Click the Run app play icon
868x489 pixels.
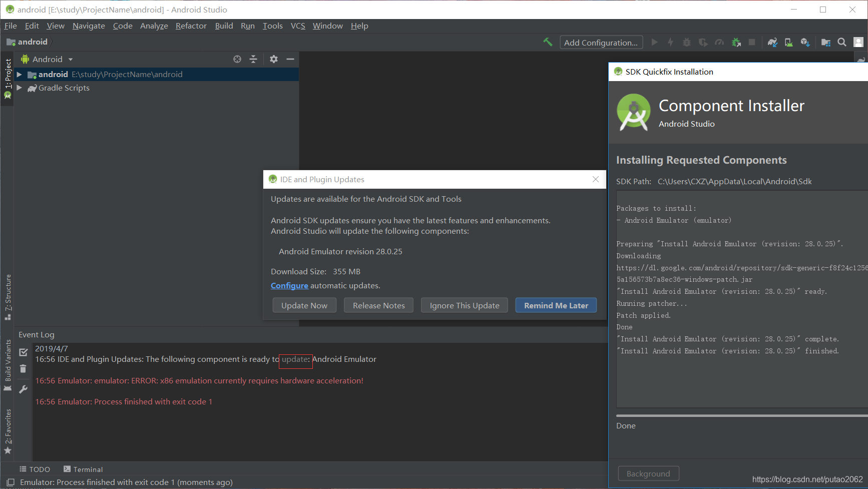coord(654,43)
